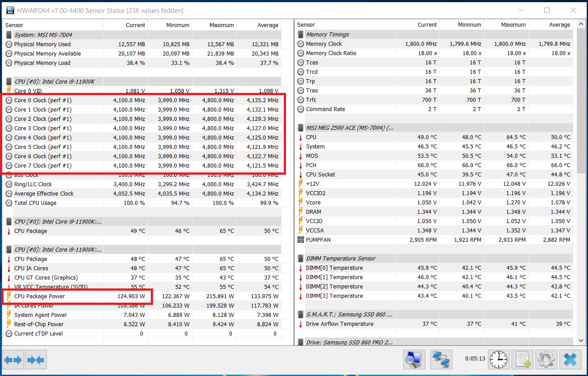Screen dimensions: 588x376
Task: Click the right pane Sensor column header
Action: (345, 24)
